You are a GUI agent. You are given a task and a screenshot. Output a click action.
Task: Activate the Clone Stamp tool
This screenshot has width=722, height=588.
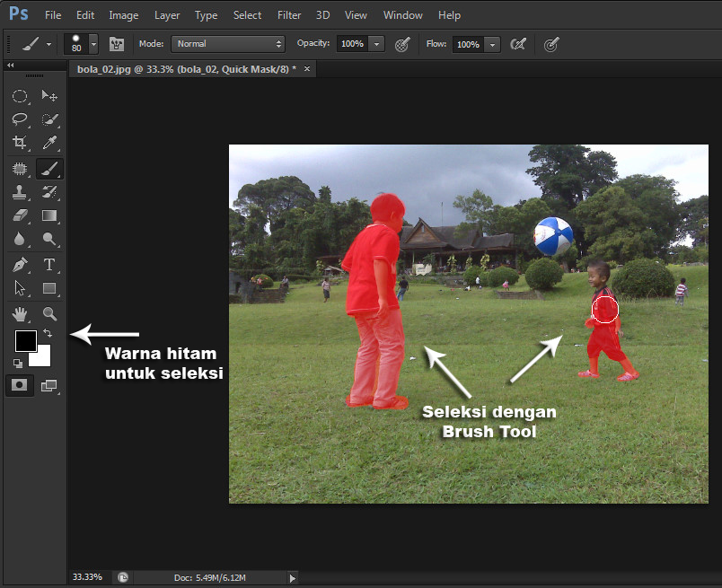20,191
